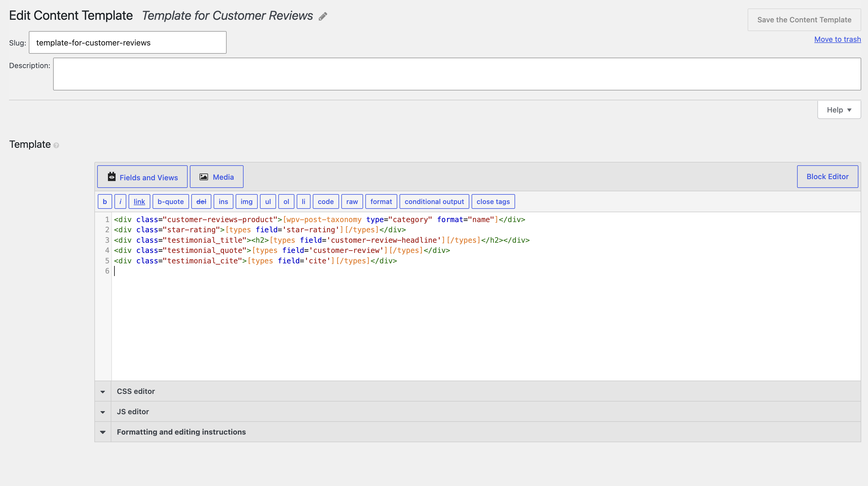Move the template to trash
Viewport: 868px width, 486px height.
[837, 40]
